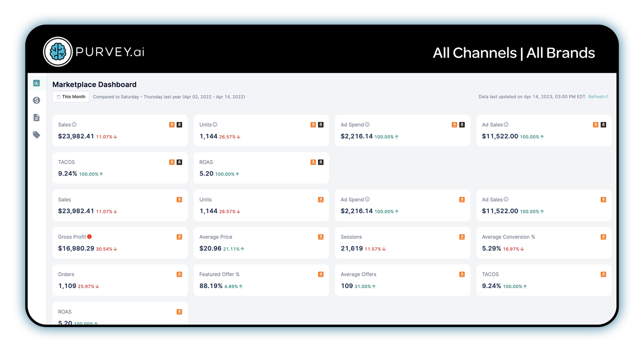
Task: Click black Amazon icon on top Sales card
Action: 179,125
